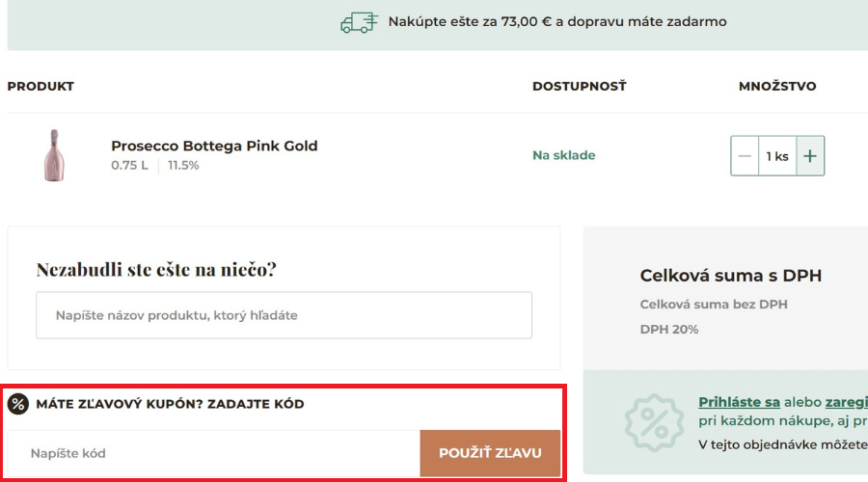The image size is (868, 482).
Task: Increase quantity with the plus button
Action: point(810,156)
